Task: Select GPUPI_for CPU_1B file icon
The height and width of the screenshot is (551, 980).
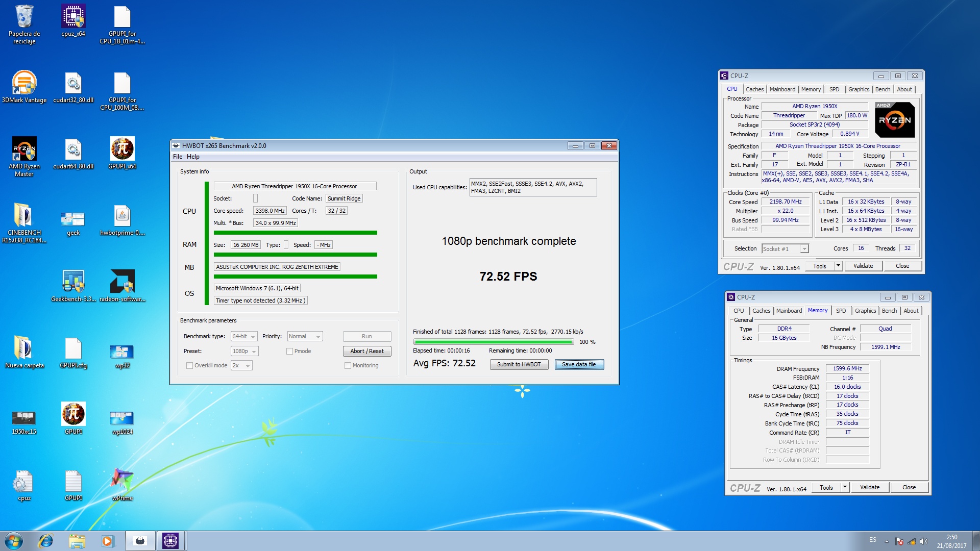Action: [122, 24]
